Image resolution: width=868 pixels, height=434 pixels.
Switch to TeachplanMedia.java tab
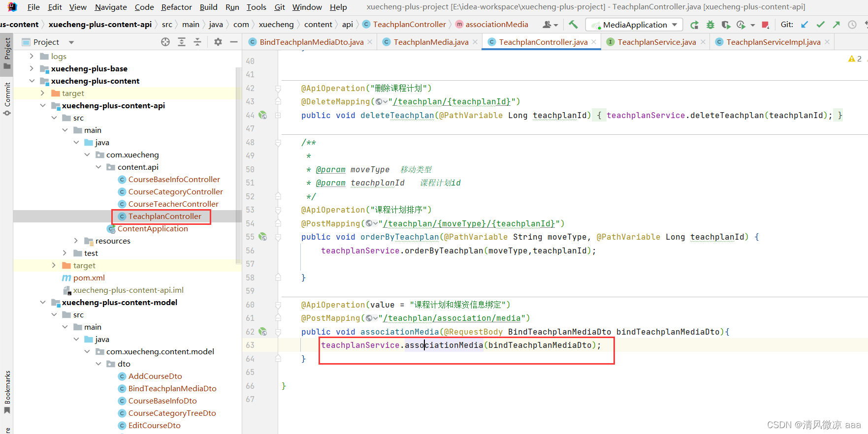tap(431, 42)
